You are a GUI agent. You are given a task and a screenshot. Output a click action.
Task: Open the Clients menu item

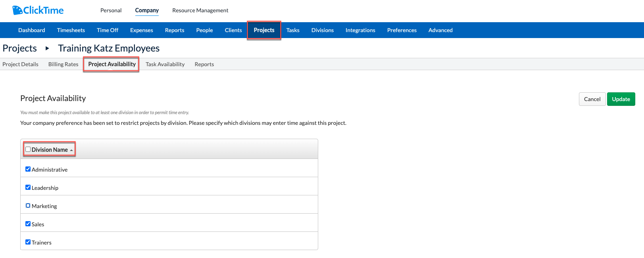[x=233, y=30]
